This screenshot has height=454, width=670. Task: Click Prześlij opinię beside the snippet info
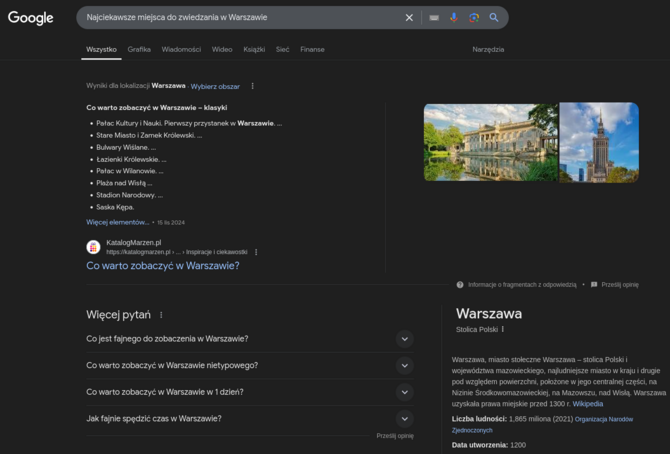pos(620,285)
